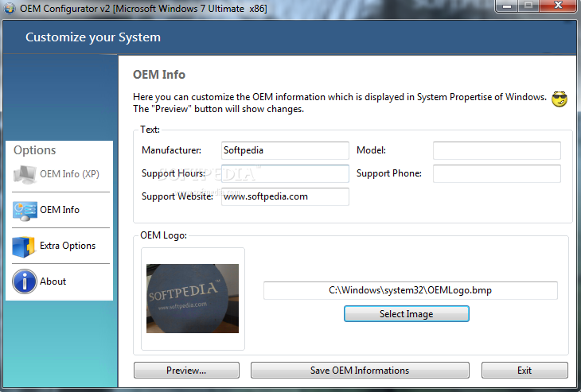Open the OEM Info (XP) option
Image resolution: width=581 pixels, height=392 pixels.
pyautogui.click(x=69, y=174)
